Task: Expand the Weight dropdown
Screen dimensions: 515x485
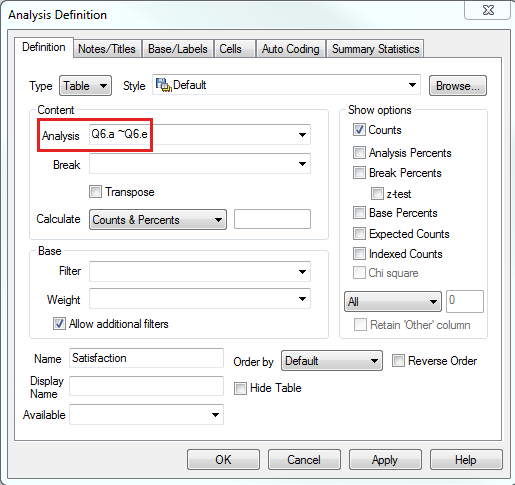Action: (x=302, y=299)
